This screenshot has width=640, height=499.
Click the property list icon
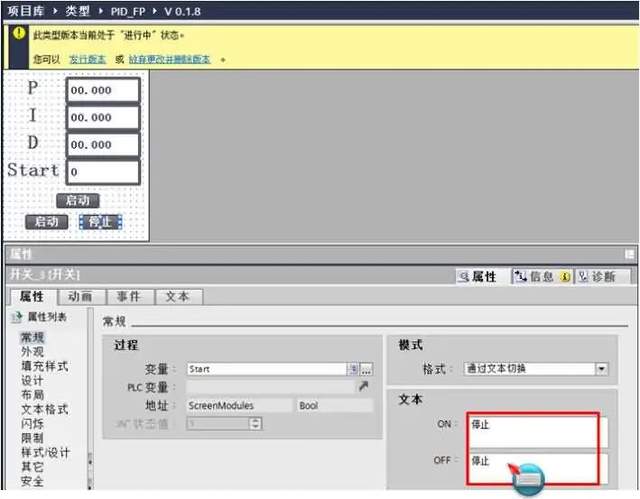click(17, 317)
